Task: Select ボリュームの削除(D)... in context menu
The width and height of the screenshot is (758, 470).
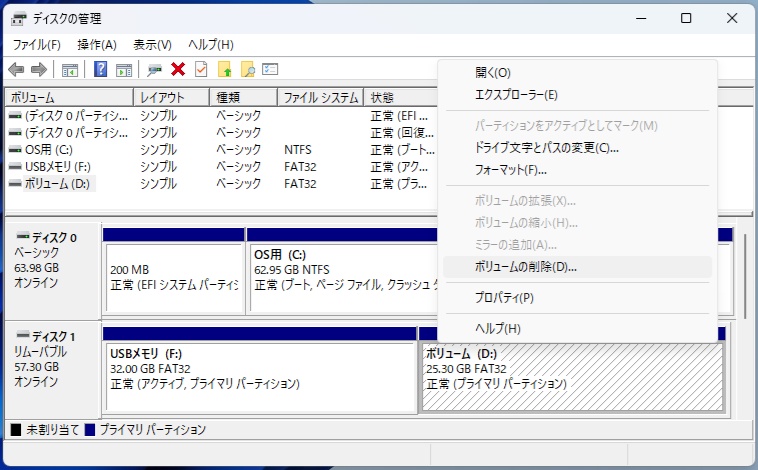Action: tap(577, 267)
